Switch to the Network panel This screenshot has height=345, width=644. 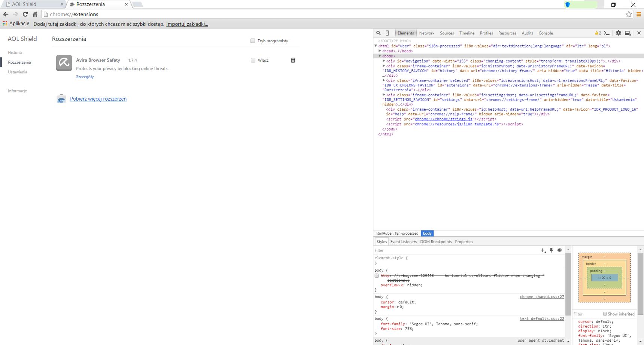(427, 33)
